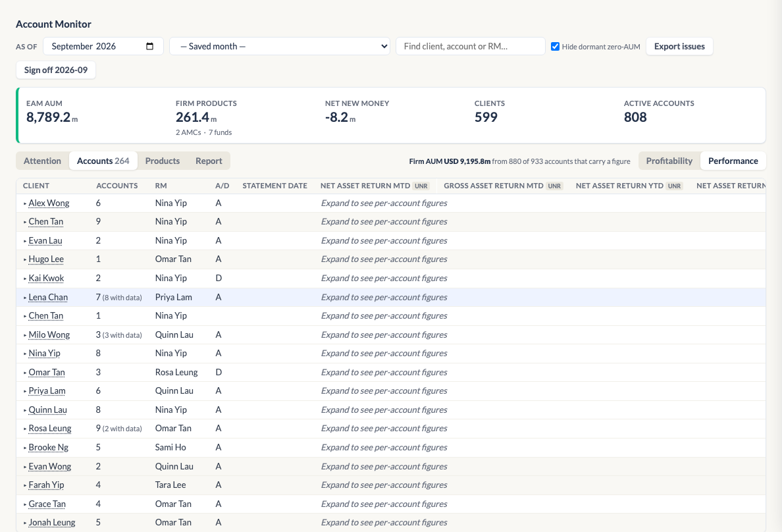Go to the Report tab

[209, 161]
